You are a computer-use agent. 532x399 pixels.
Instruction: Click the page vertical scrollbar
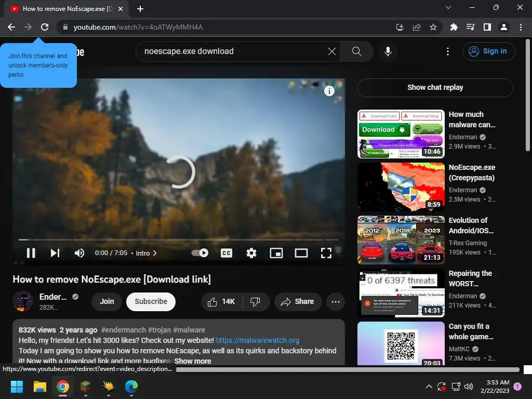click(528, 95)
